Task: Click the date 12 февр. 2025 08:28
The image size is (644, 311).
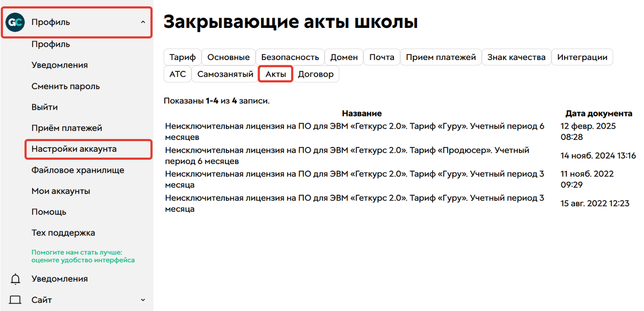Action: coord(588,132)
